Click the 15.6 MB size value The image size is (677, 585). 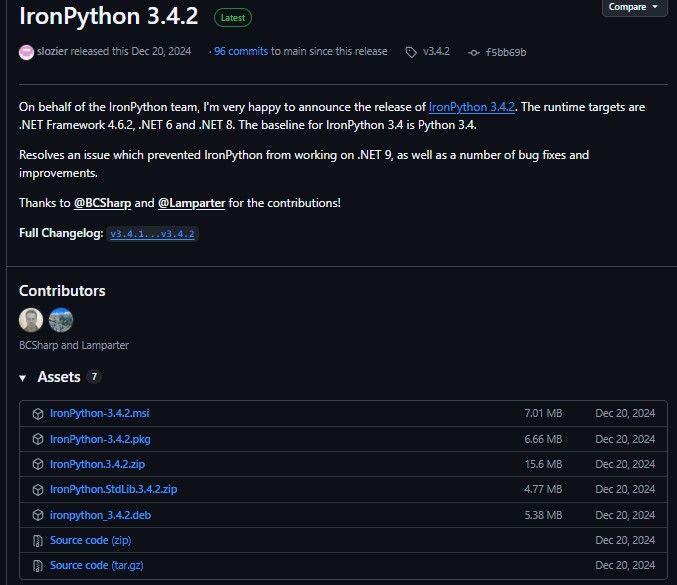[x=543, y=464]
